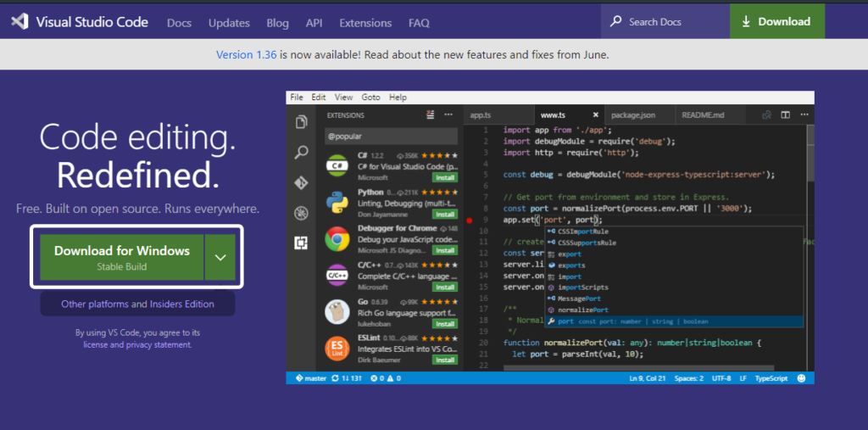Viewport: 868px width, 430px height.
Task: Open the Goto menu in the editor
Action: [371, 97]
